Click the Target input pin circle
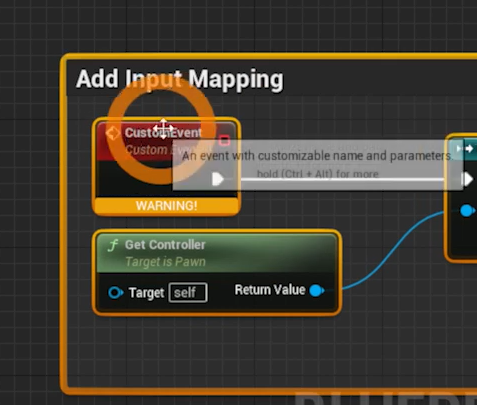Image resolution: width=477 pixels, height=405 pixels. click(116, 292)
